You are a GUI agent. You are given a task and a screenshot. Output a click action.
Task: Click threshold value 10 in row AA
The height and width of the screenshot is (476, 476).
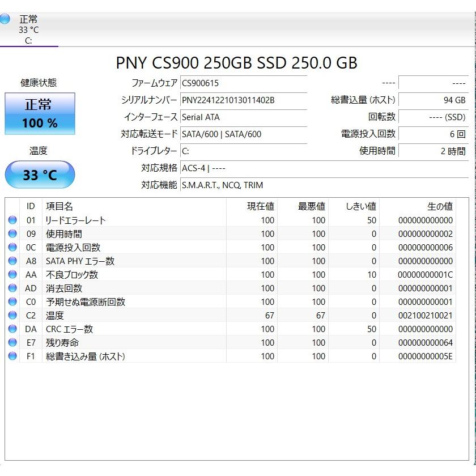tap(372, 275)
